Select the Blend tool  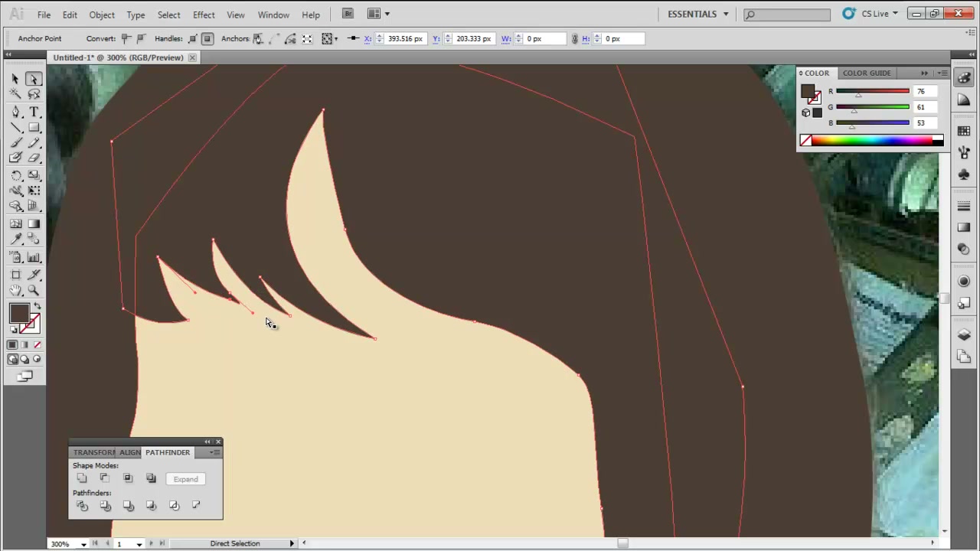pyautogui.click(x=34, y=239)
